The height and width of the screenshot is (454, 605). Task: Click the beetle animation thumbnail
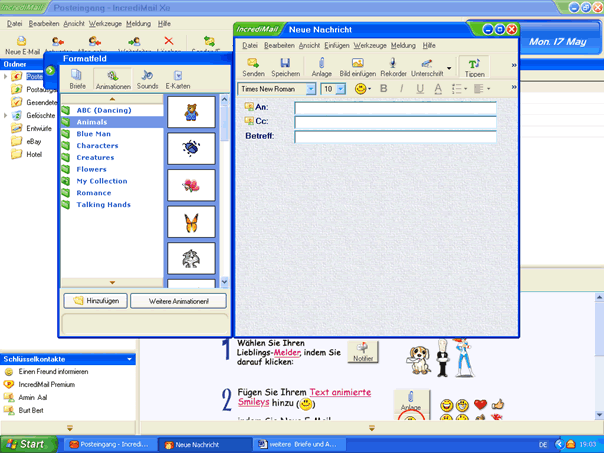(191, 149)
